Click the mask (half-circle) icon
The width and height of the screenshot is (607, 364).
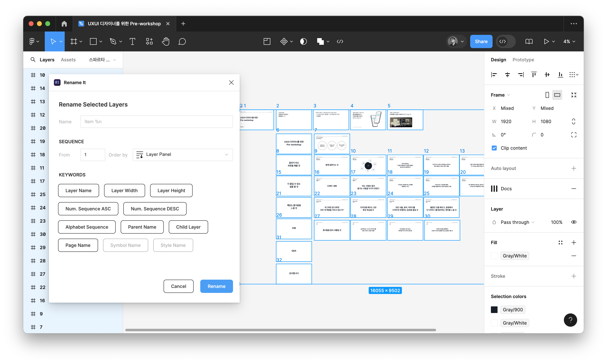303,41
